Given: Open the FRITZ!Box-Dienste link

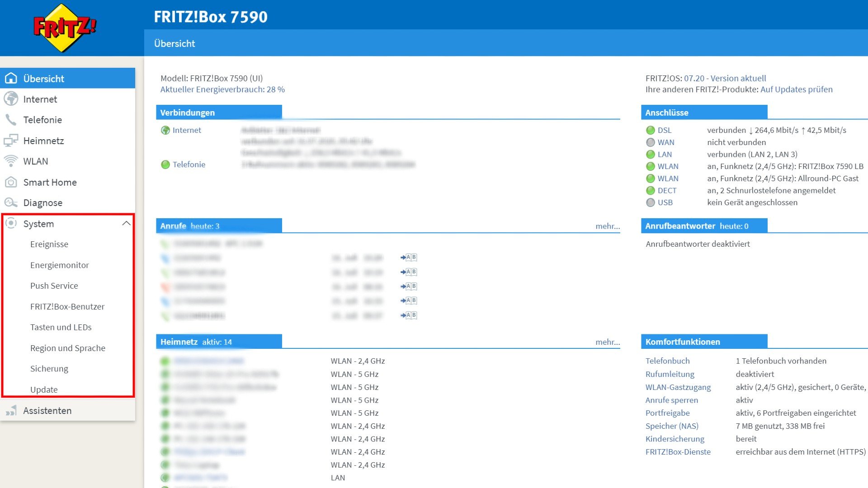Looking at the screenshot, I should [678, 452].
